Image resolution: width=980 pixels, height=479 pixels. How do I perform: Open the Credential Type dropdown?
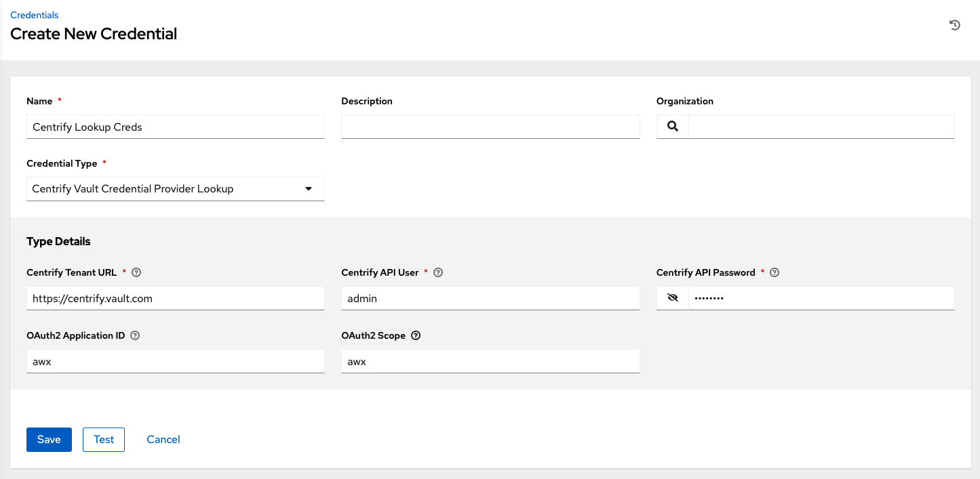[x=309, y=188]
